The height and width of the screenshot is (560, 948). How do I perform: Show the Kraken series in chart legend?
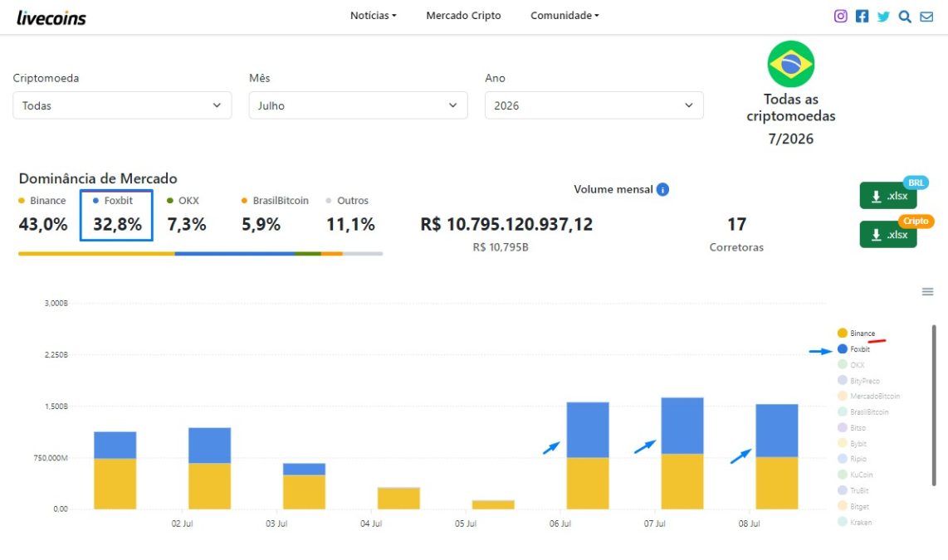pos(855,522)
